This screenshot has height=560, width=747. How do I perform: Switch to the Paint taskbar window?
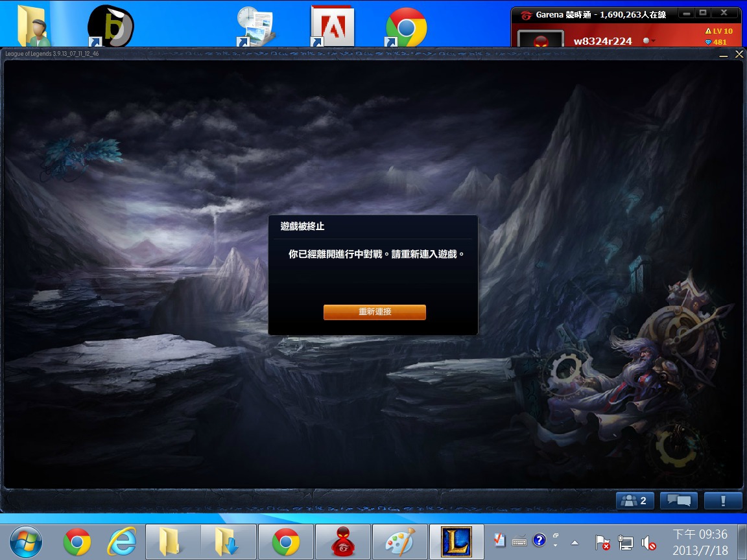399,542
